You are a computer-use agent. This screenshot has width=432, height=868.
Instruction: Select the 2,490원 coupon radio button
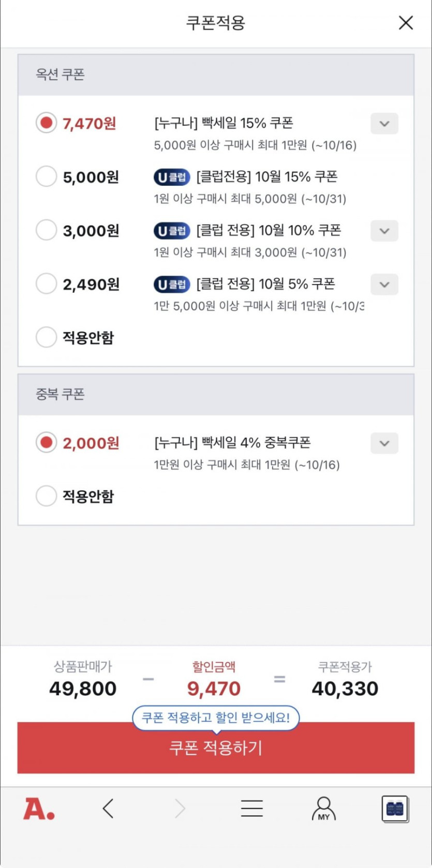[46, 283]
